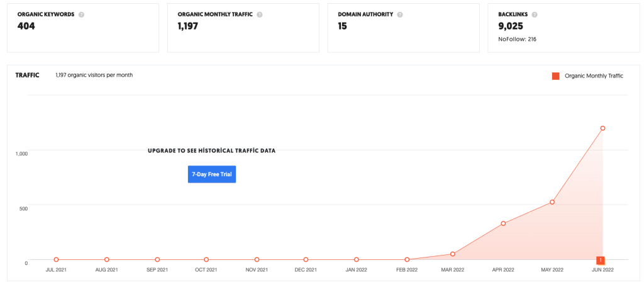Open the Domain Authority info tooltip icon
The image size is (644, 287).
[x=400, y=14]
